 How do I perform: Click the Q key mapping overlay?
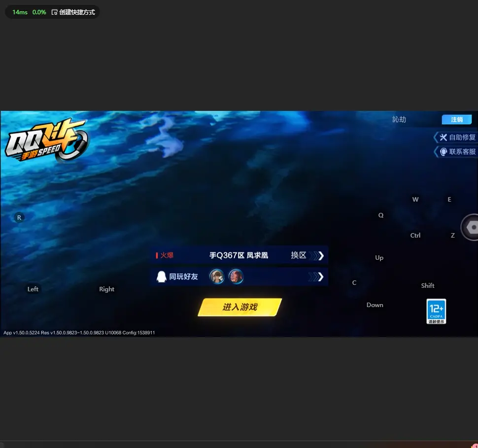click(381, 215)
